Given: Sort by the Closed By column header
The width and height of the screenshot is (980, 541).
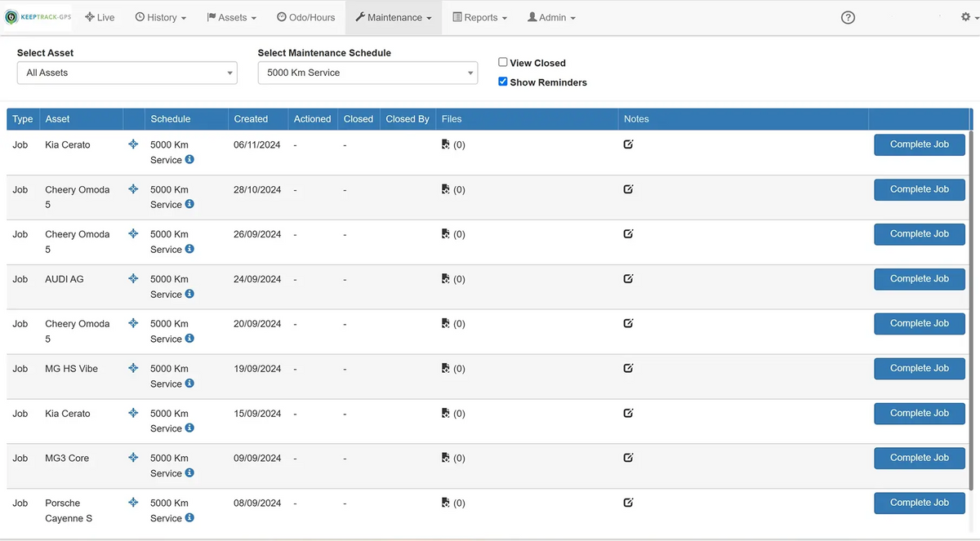Looking at the screenshot, I should [x=408, y=119].
